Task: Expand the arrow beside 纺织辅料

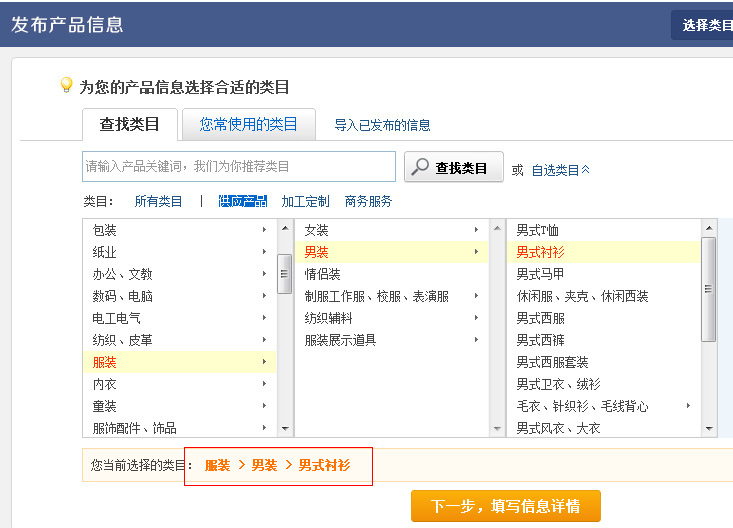Action: [476, 318]
